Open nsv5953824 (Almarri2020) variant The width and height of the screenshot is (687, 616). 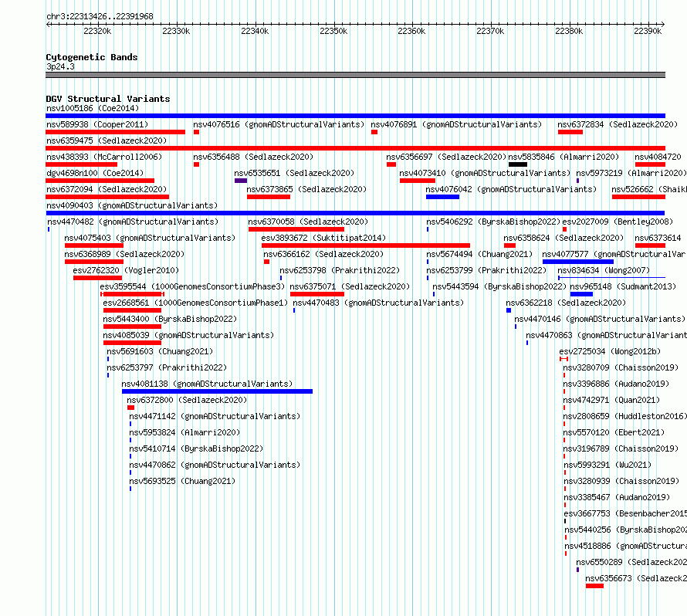(184, 432)
